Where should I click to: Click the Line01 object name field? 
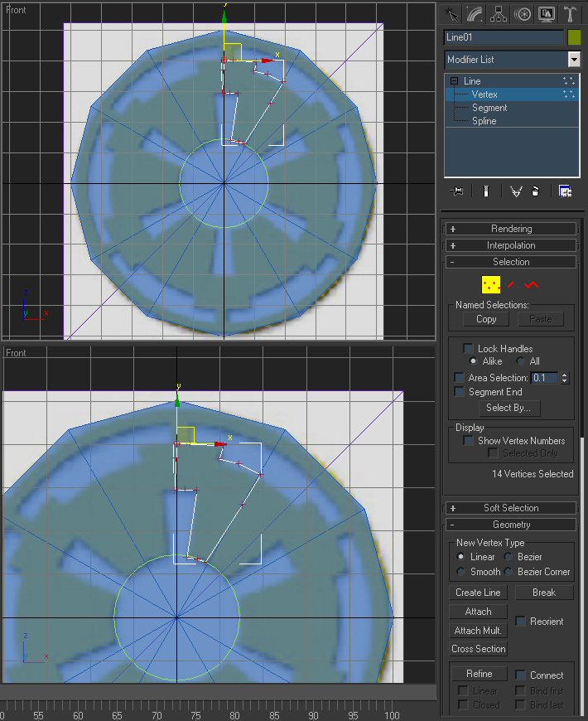click(x=504, y=37)
